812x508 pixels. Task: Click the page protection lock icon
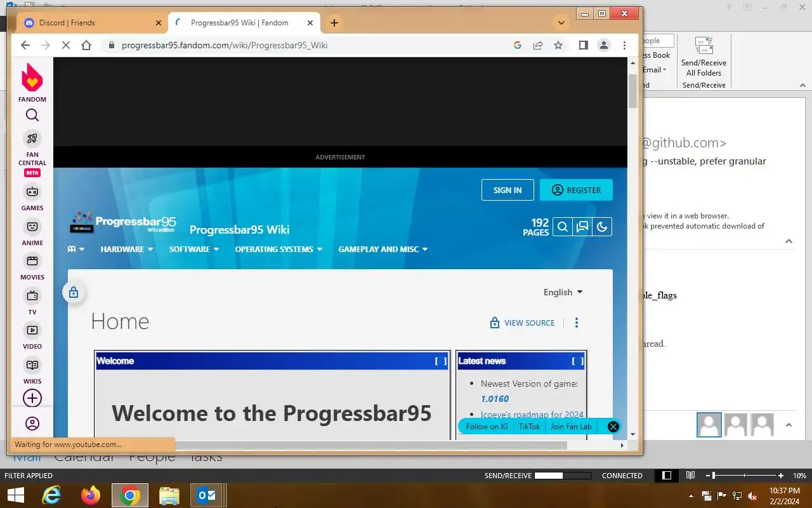pyautogui.click(x=74, y=293)
